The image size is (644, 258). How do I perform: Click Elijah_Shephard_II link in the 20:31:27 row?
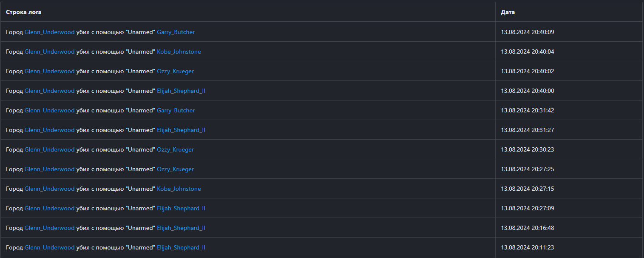181,130
